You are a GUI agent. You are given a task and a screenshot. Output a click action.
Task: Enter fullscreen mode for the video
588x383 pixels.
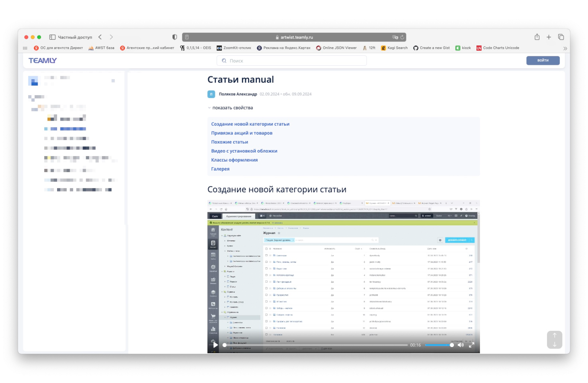[x=472, y=345]
